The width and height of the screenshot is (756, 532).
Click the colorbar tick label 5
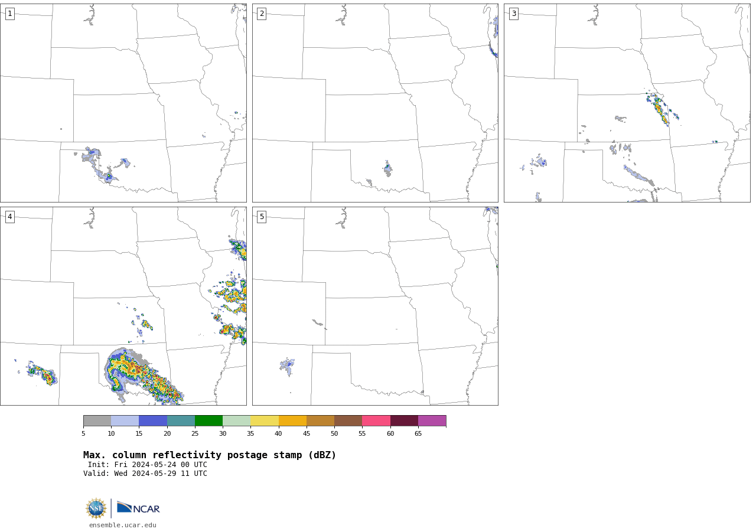[83, 434]
